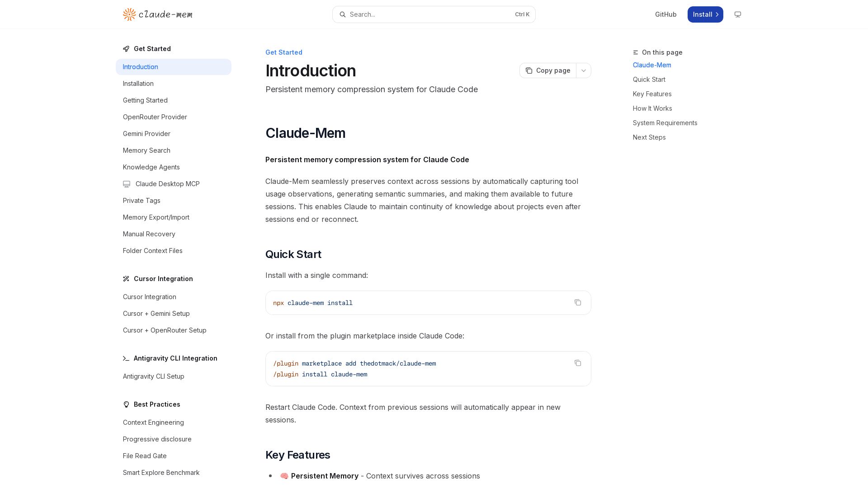Open Folder Context Files page
This screenshot has width=868, height=488.
[174, 251]
